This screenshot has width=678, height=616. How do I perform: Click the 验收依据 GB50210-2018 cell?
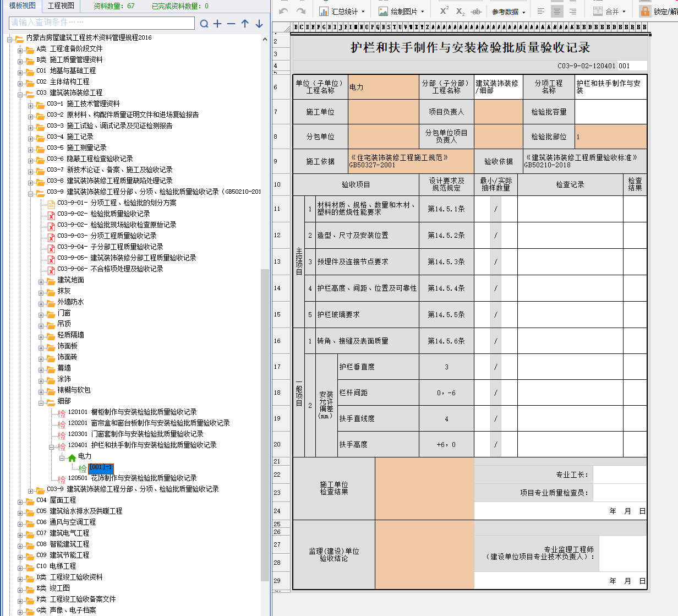584,161
